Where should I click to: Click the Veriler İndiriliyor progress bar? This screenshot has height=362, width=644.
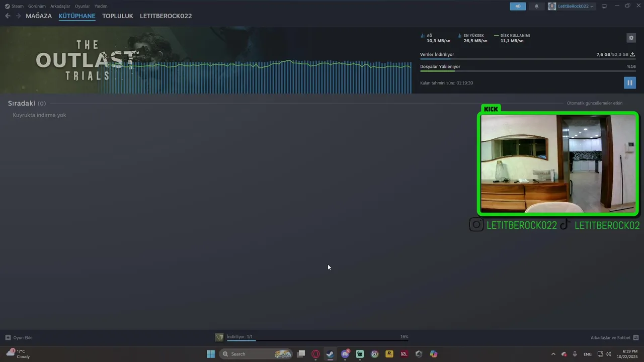pos(527,59)
